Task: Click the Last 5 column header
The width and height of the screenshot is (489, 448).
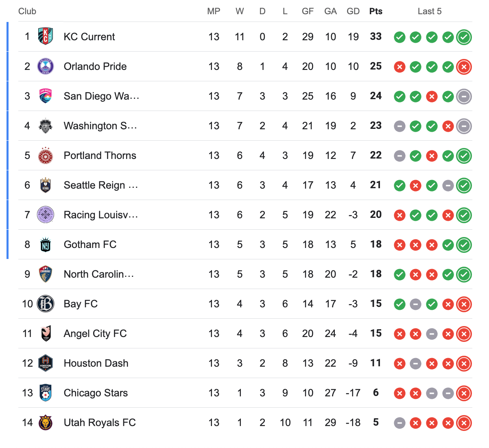Action: pyautogui.click(x=430, y=11)
